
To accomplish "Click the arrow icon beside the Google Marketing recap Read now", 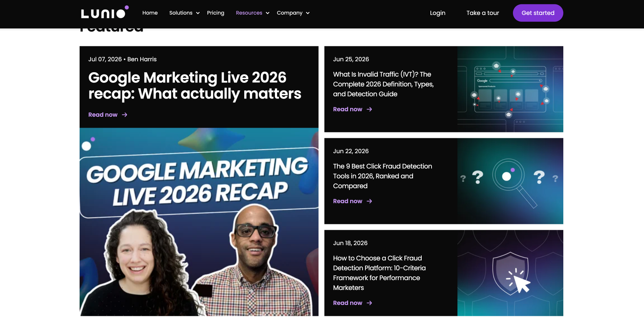I will 124,115.
